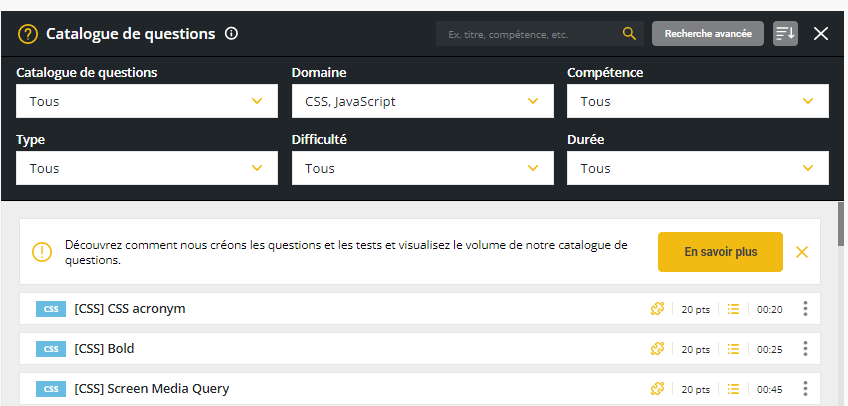Open more options for Bold question
Screen dimensions: 848x406
(805, 349)
